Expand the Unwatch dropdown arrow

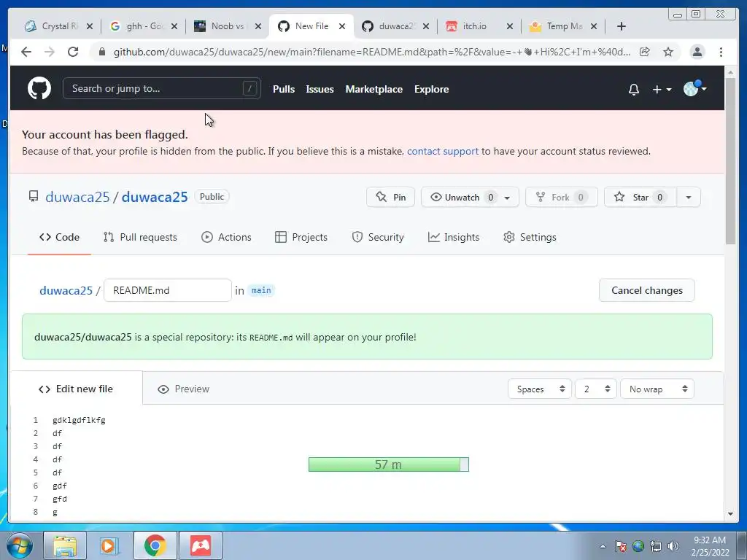(508, 197)
